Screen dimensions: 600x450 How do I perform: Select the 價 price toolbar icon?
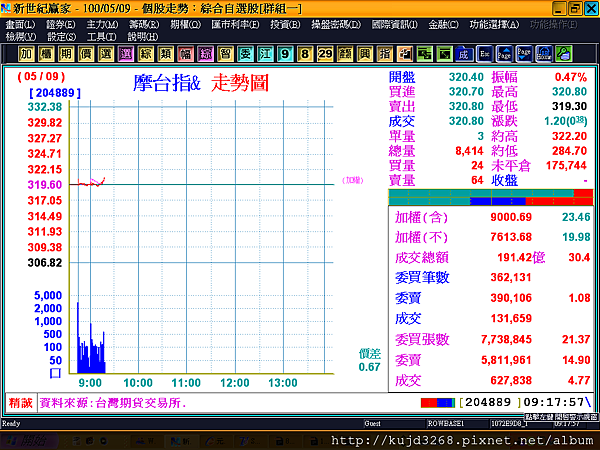point(86,54)
